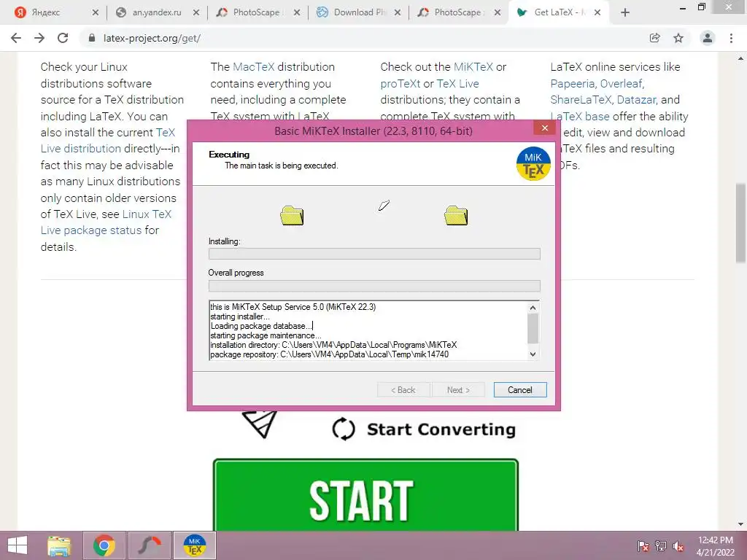Click the Cancel button in MiKTeX installer
The image size is (747, 560).
pyautogui.click(x=519, y=390)
